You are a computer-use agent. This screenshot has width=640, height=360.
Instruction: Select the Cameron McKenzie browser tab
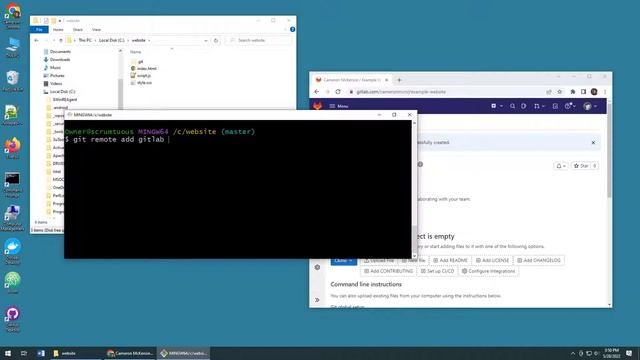[x=352, y=80]
